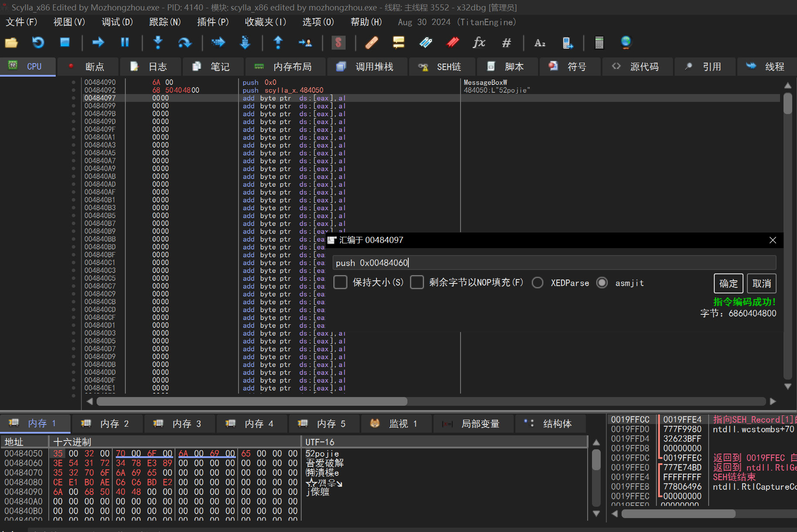Open file using the folder toolbar icon
This screenshot has width=797, height=532.
click(x=11, y=42)
